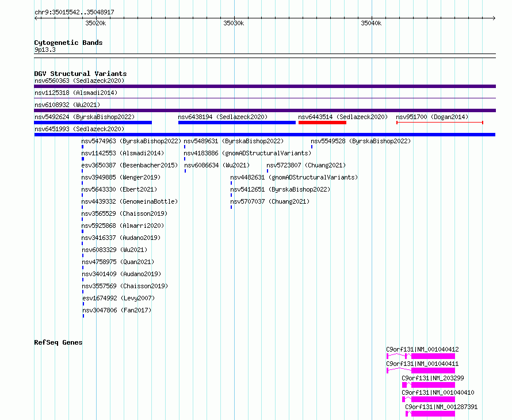Select nsv5643330 (Ebert2021) label
Screen dimensions: 512x420
pos(119,189)
